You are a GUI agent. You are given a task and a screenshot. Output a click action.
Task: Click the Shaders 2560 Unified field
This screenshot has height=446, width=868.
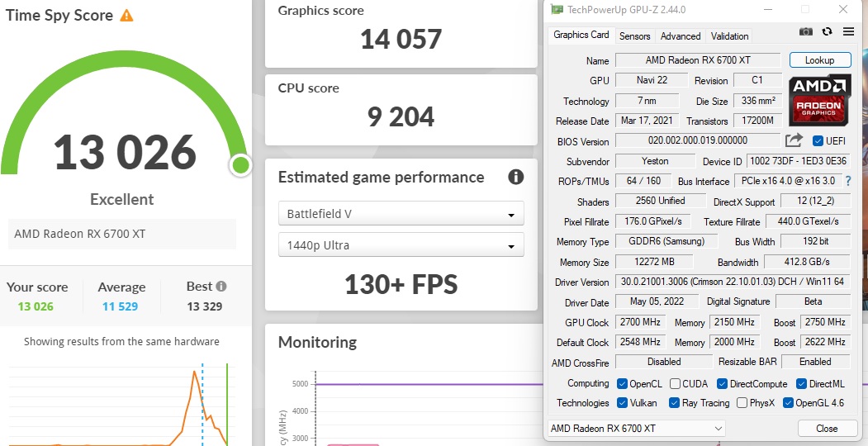661,201
